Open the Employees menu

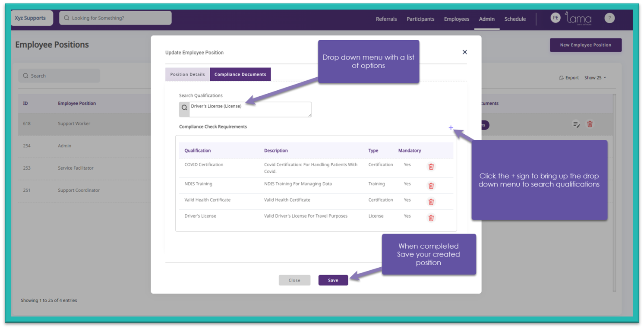tap(456, 19)
